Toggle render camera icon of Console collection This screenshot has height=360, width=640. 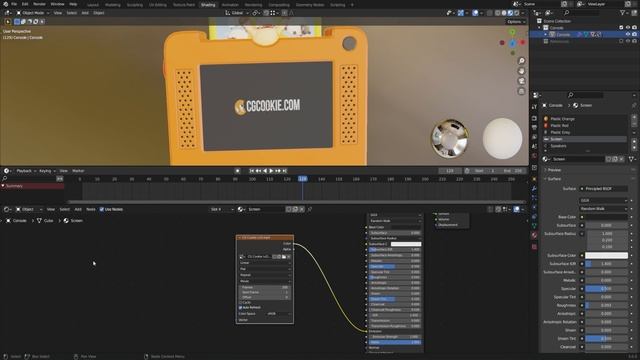[x=634, y=28]
